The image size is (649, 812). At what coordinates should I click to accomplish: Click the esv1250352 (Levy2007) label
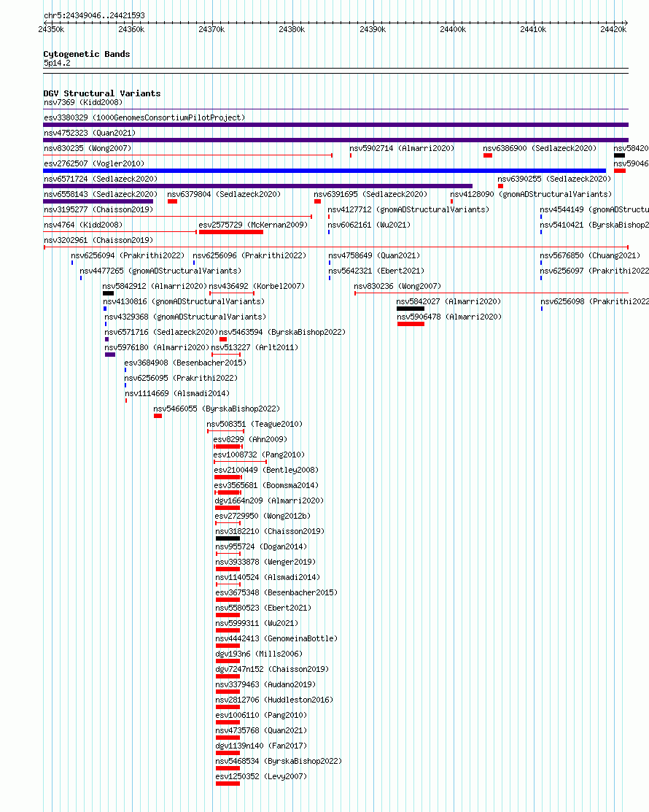click(261, 777)
